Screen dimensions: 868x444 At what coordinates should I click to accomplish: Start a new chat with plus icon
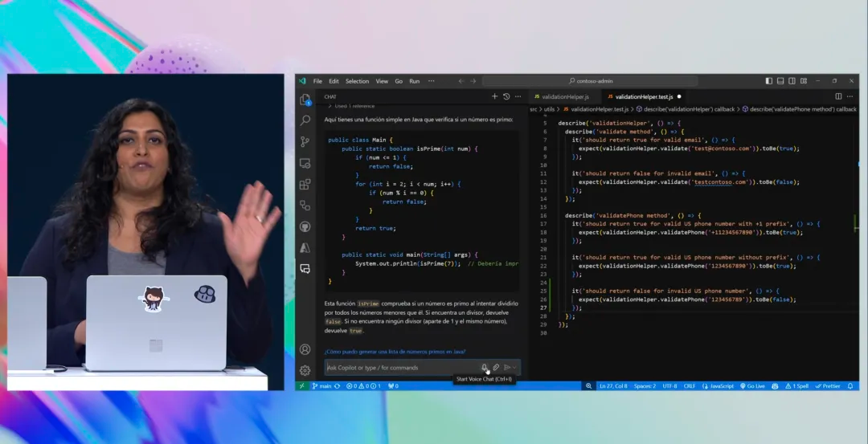pyautogui.click(x=494, y=96)
